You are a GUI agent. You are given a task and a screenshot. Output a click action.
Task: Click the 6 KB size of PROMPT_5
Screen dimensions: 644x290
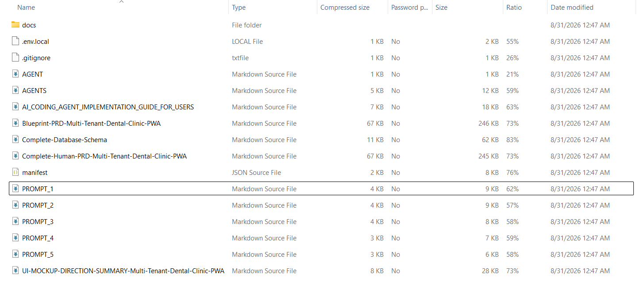[492, 255]
